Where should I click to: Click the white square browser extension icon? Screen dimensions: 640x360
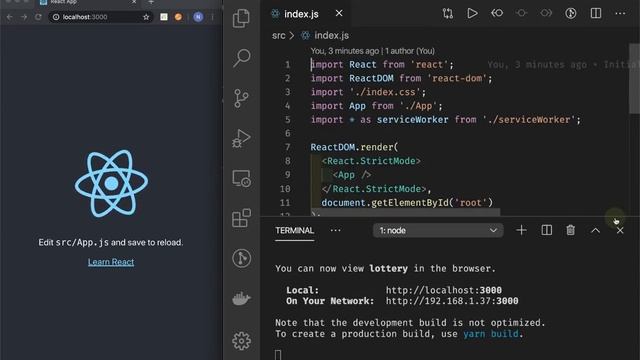tap(164, 17)
